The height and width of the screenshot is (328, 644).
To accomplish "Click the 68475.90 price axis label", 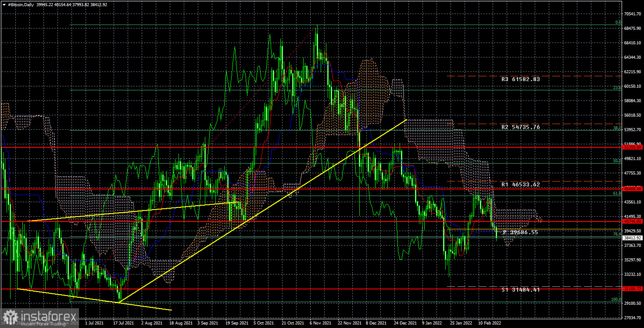I will point(633,29).
